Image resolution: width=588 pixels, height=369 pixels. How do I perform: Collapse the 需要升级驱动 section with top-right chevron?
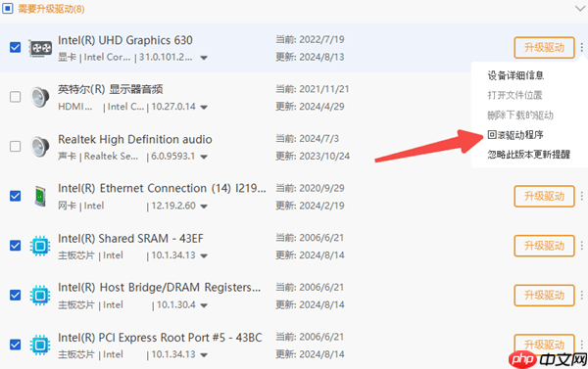(x=580, y=8)
